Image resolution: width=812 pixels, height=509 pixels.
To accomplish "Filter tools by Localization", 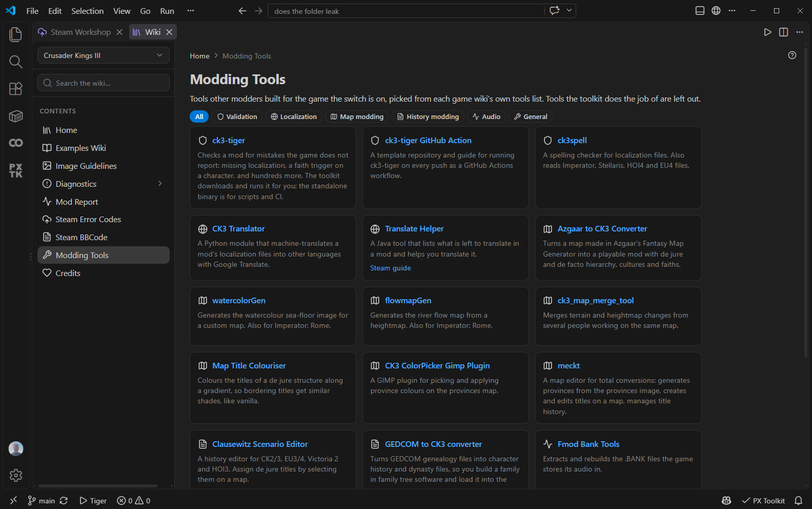I will pos(294,116).
